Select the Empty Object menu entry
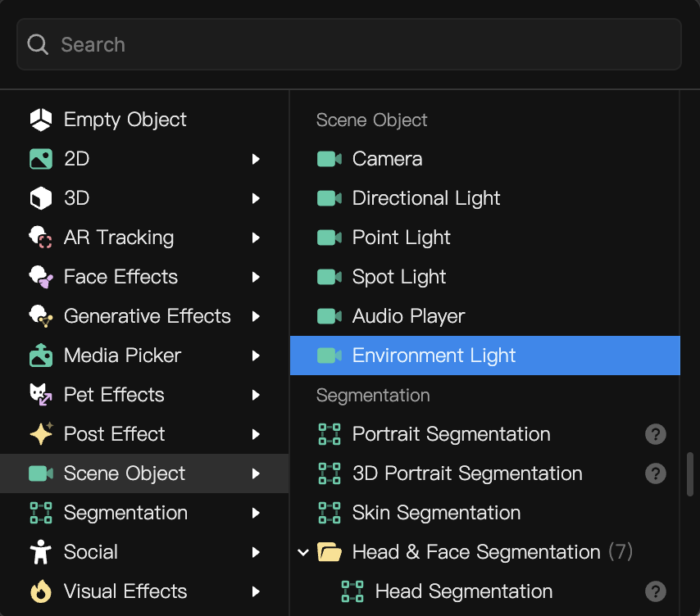The image size is (700, 616). [x=144, y=120]
